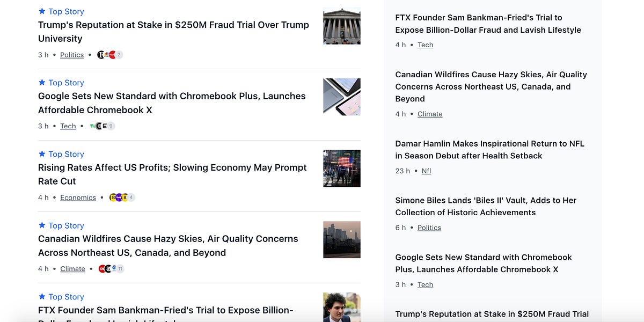Expand the 4 additional sources on the Economics story
Screen dimensions: 644x322
(130, 197)
